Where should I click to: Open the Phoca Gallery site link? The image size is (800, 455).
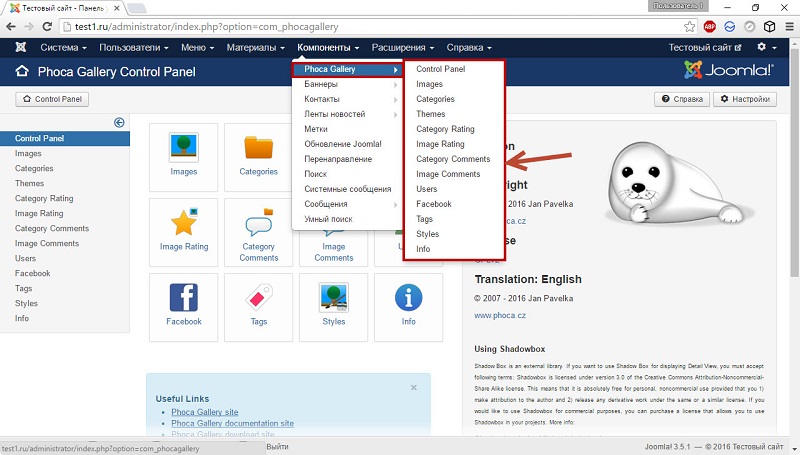[x=205, y=412]
